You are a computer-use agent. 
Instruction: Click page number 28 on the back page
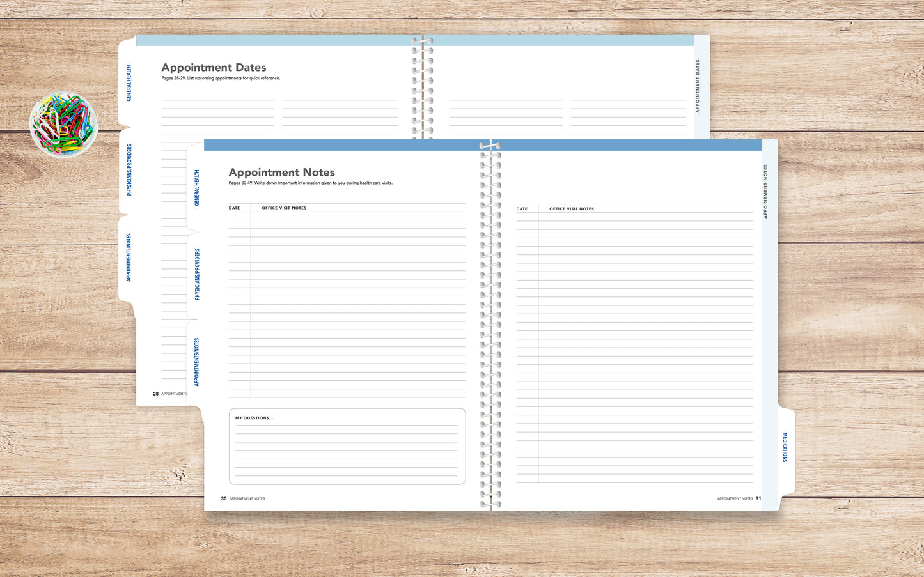pyautogui.click(x=155, y=394)
